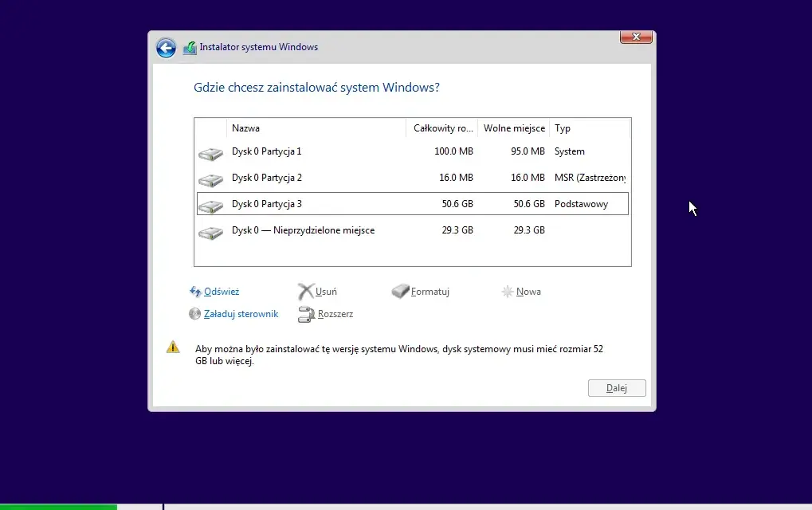
Task: Sort by the Całkowity ro... column header
Action: coord(442,127)
